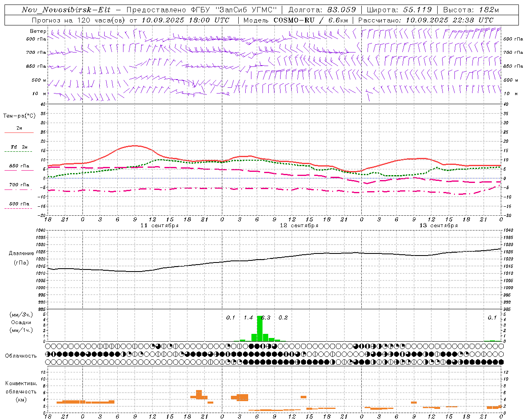Click the Высота: 182м header entry
Image resolution: width=525 pixels, height=420 pixels.
pos(471,10)
